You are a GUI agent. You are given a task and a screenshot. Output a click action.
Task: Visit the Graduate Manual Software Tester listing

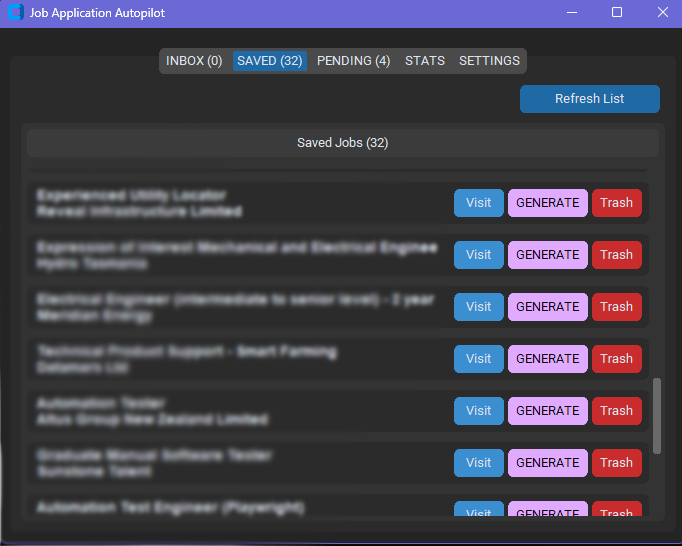pos(479,463)
